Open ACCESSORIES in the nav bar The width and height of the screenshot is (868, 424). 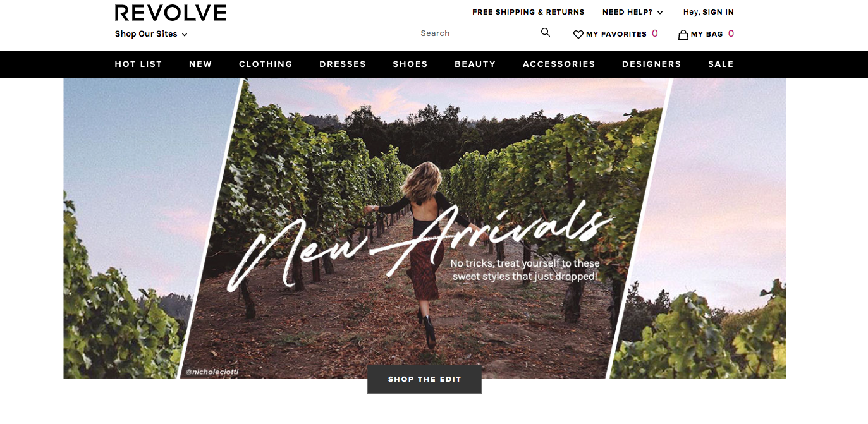tap(559, 64)
